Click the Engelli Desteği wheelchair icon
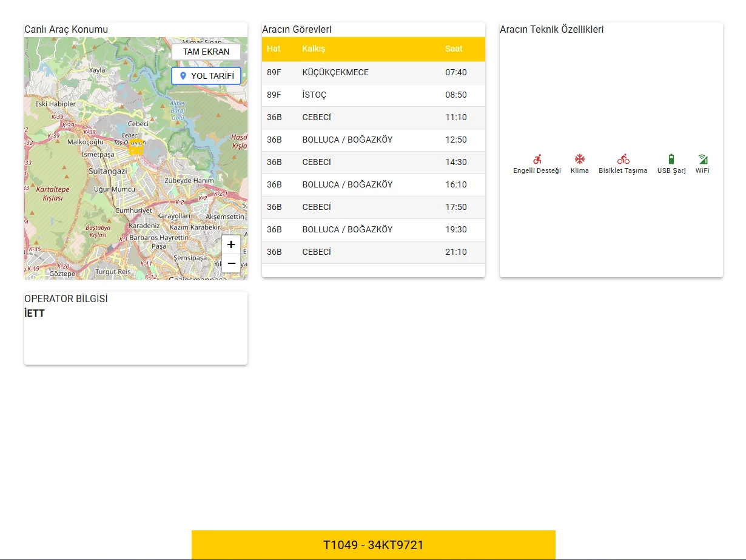Image resolution: width=746 pixels, height=560 pixels. 537,159
